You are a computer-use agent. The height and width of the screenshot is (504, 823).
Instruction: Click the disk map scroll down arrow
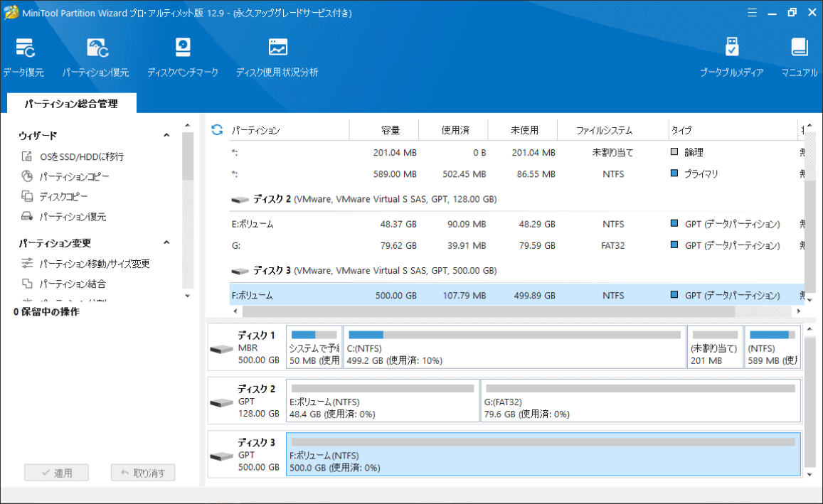810,475
